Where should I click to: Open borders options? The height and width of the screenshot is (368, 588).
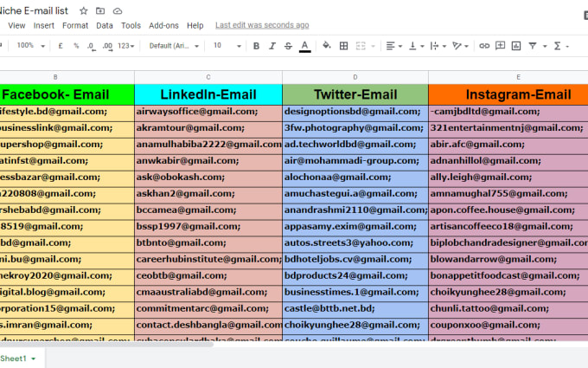pyautogui.click(x=343, y=46)
